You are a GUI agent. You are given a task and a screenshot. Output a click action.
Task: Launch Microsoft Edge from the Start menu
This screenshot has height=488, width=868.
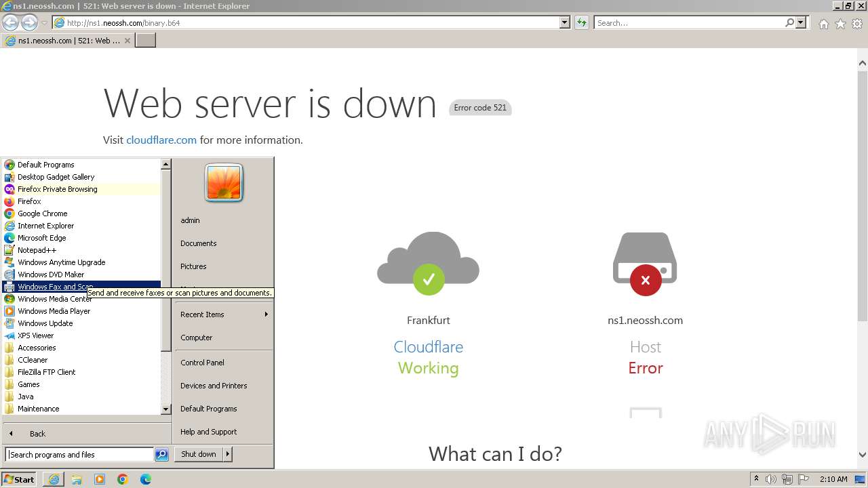tap(81, 238)
